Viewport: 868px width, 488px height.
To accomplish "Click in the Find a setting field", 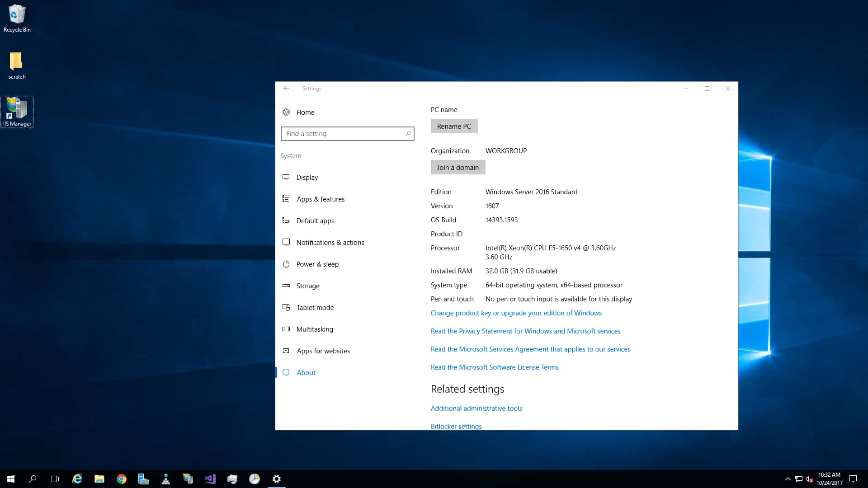I will 347,133.
